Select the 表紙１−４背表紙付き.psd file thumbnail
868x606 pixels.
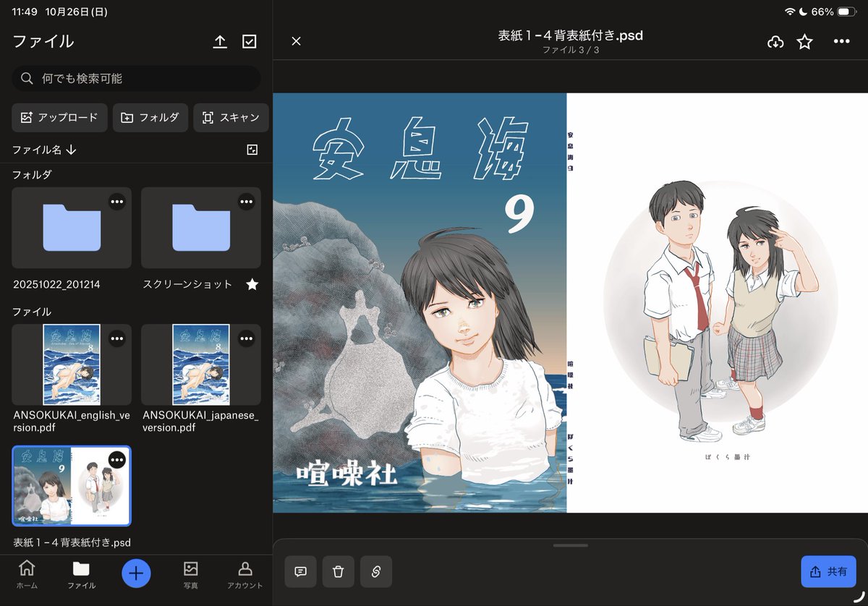[72, 486]
